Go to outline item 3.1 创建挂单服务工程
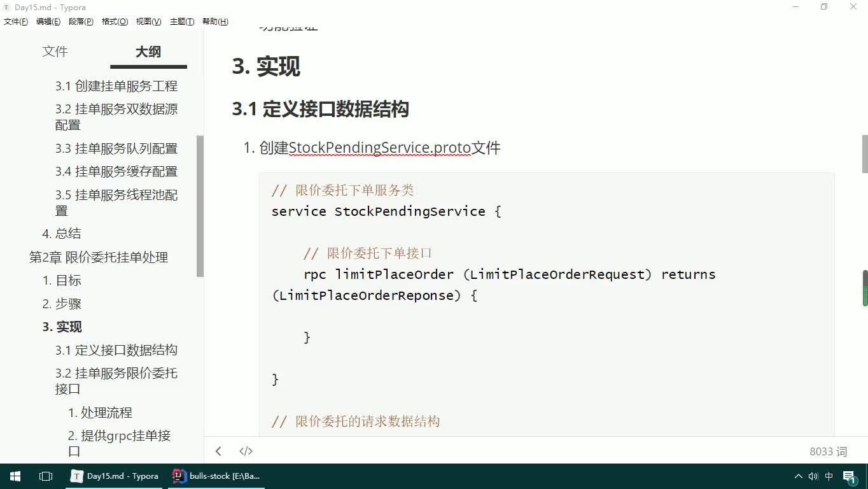The height and width of the screenshot is (489, 868). click(116, 86)
